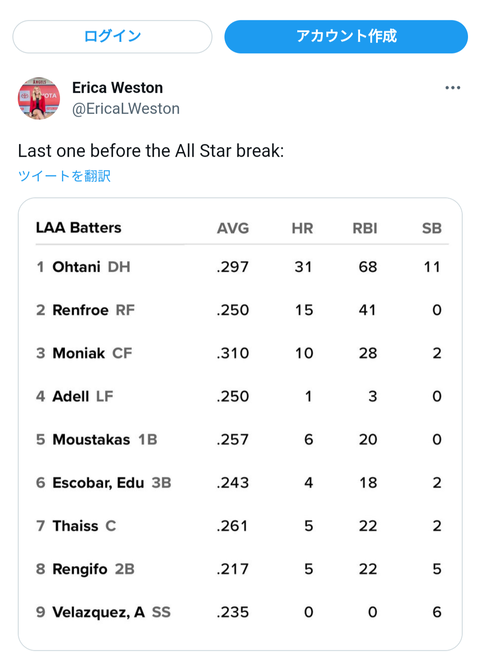Click the AVG column header
Viewport: 480px width, 662px height.
point(233,228)
